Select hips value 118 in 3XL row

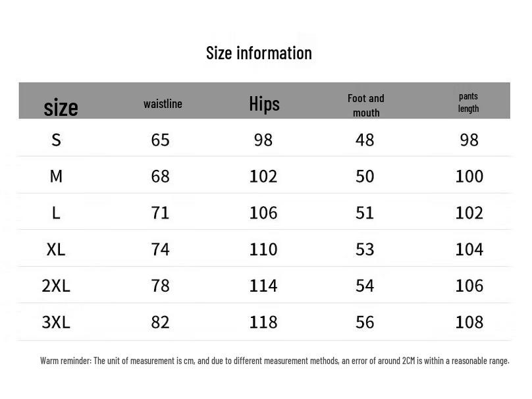(263, 322)
